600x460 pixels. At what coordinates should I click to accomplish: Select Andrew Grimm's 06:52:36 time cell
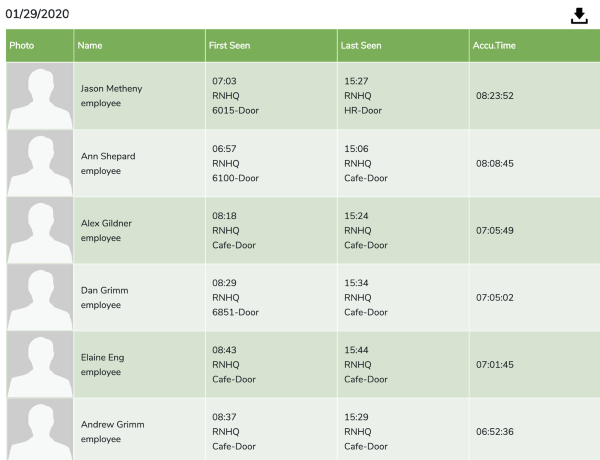pos(495,432)
